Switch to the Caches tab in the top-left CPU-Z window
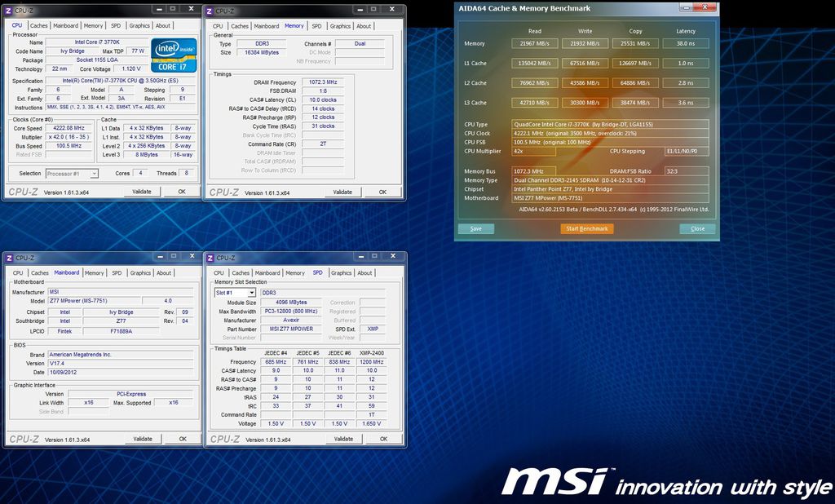This screenshot has height=504, width=835. (x=39, y=25)
